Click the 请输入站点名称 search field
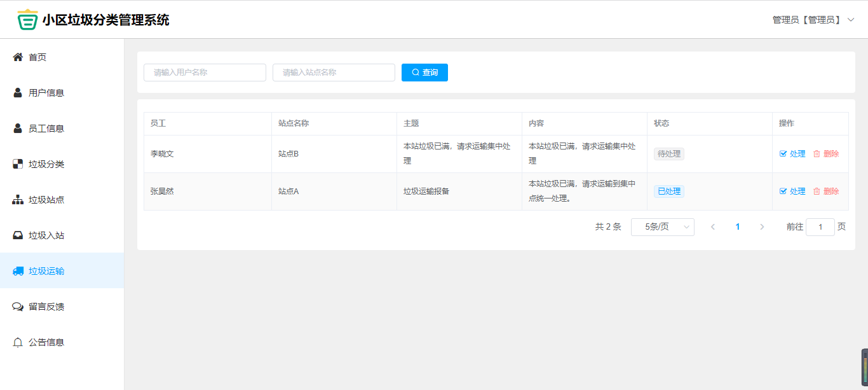This screenshot has width=868, height=390. 334,73
